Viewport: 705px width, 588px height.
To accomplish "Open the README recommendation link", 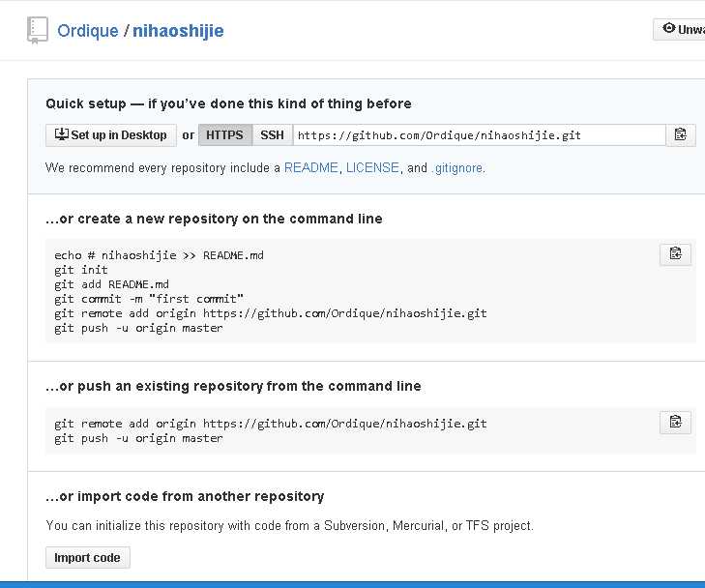I will (x=311, y=167).
